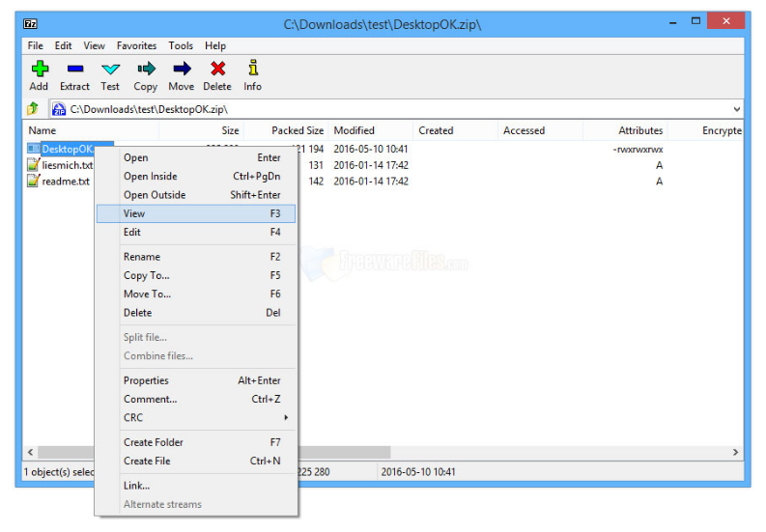Choose Create File from context menu
Viewport: 766px width, 532px height.
click(196, 462)
